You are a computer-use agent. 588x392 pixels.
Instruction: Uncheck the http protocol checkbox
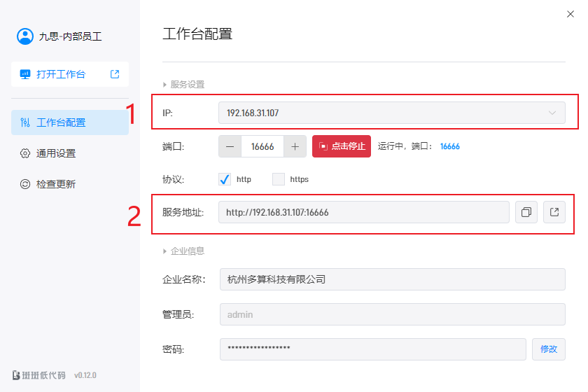[x=225, y=179]
